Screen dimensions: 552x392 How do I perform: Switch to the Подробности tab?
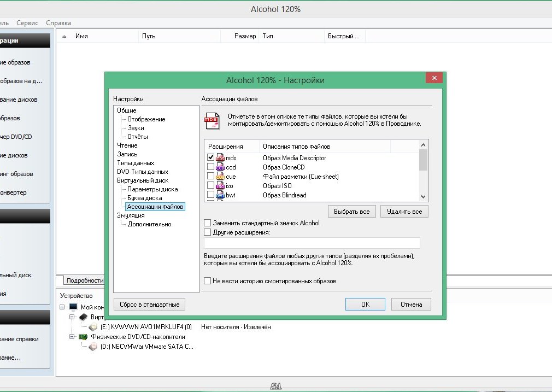coord(85,280)
